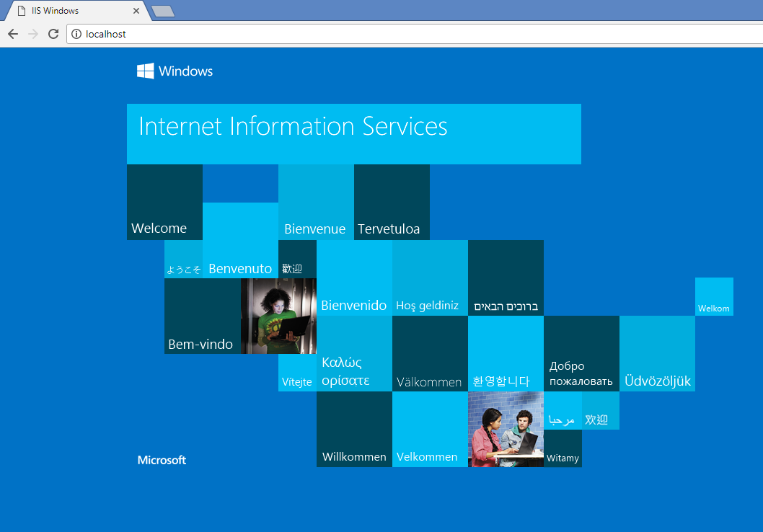Click the مرحبا tile

pos(563,410)
